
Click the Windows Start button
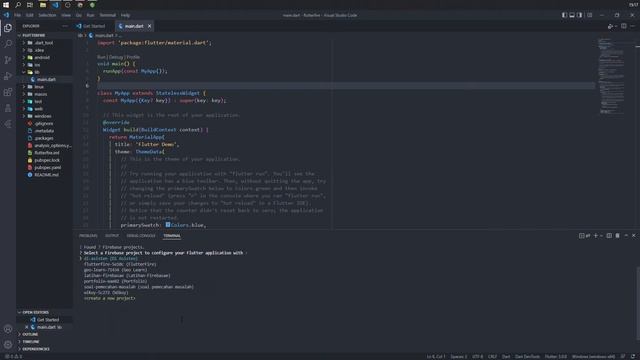click(x=6, y=5)
